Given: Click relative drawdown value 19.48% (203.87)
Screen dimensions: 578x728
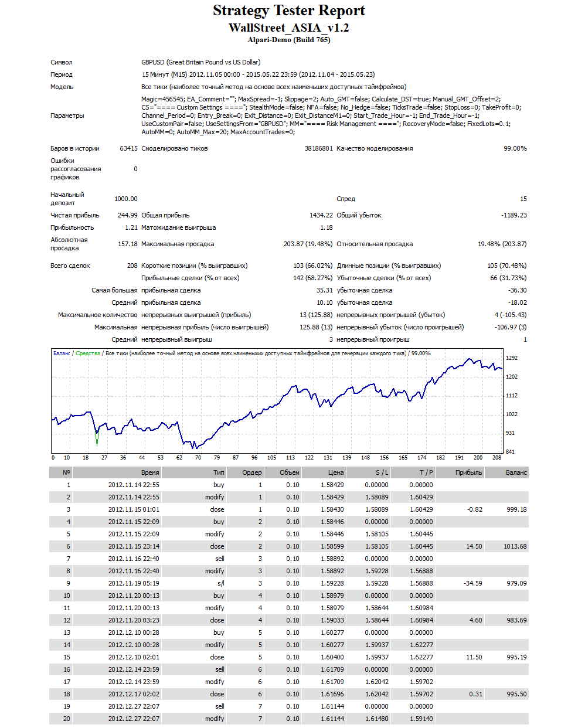Looking at the screenshot, I should coord(502,244).
